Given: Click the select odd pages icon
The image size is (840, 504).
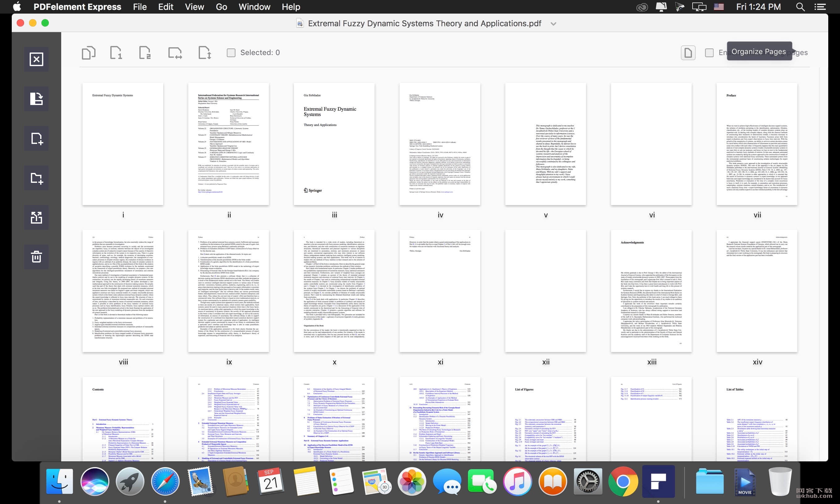Looking at the screenshot, I should 116,52.
